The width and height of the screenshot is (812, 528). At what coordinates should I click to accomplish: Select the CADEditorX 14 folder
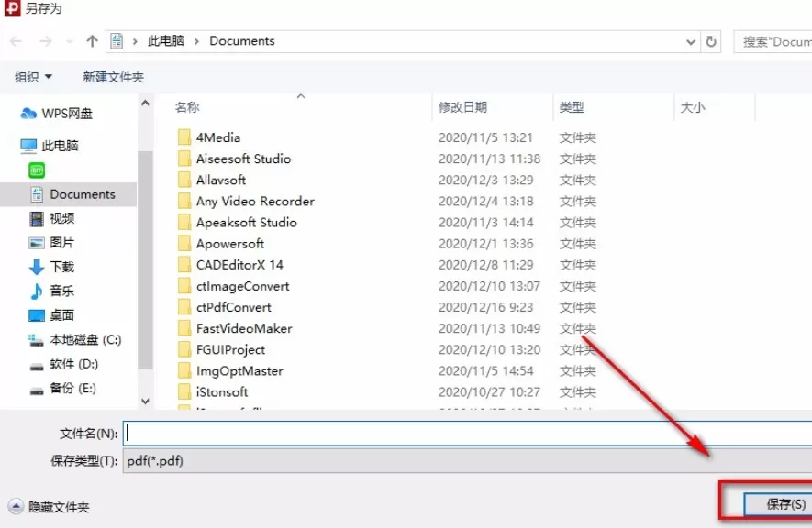point(239,265)
